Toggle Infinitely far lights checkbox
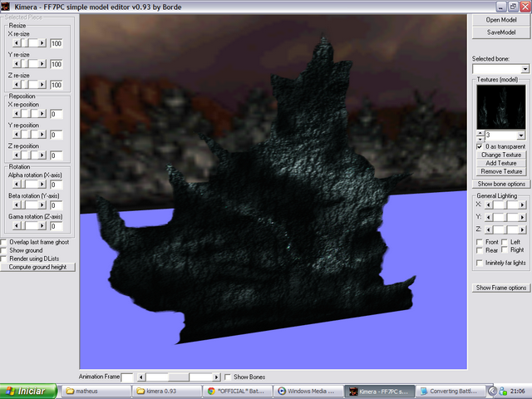 coord(480,263)
